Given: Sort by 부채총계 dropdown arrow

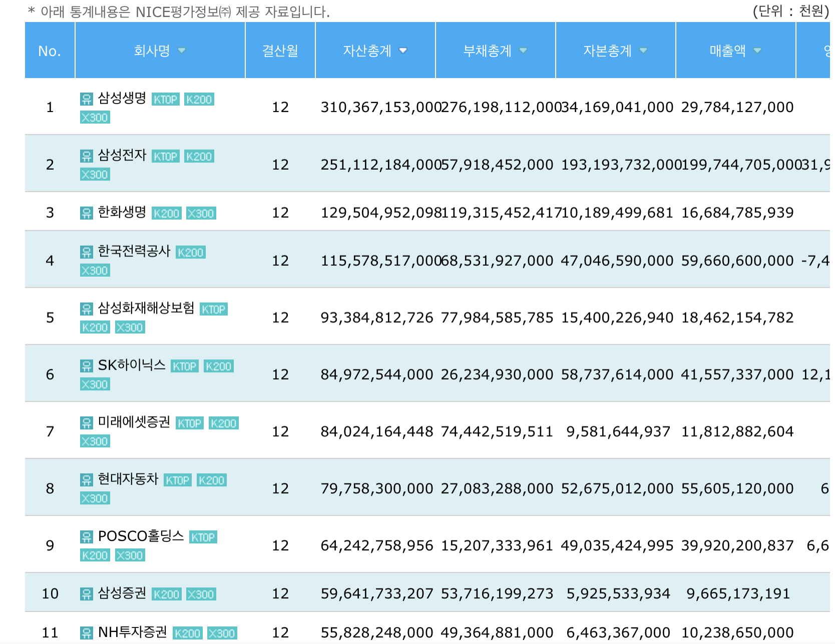Looking at the screenshot, I should click(523, 51).
